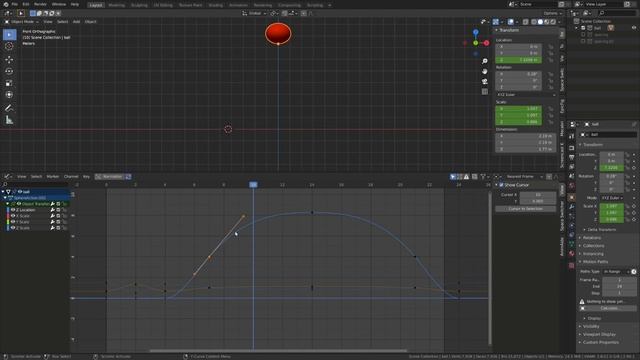
Task: Open the XYZ Euler rotation mode dropdown in sidebar
Action: [526, 95]
